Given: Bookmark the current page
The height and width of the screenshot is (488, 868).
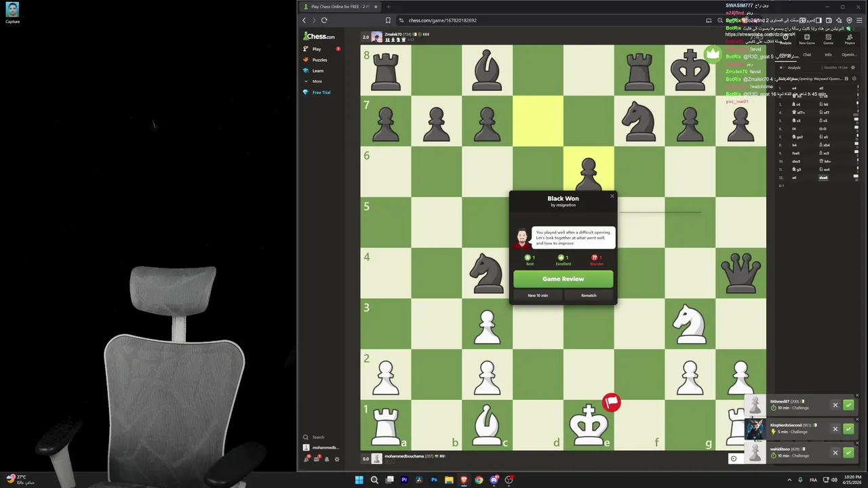Looking at the screenshot, I should click(x=388, y=20).
